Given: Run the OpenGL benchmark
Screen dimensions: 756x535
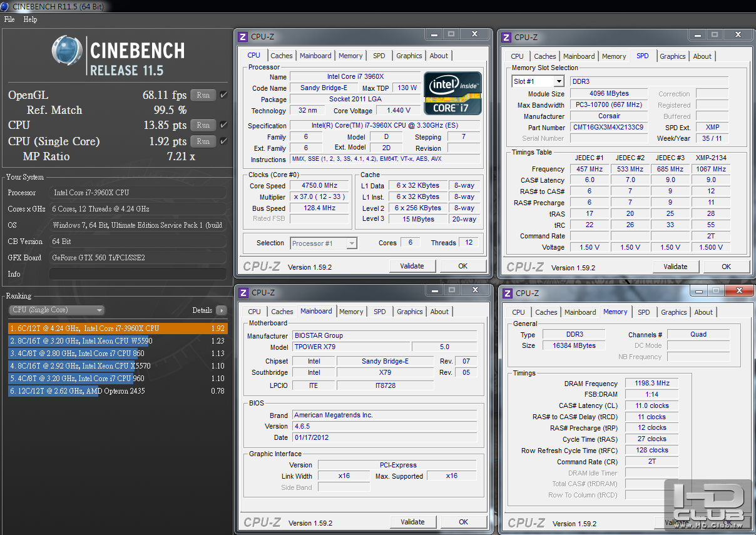Looking at the screenshot, I should [x=203, y=95].
